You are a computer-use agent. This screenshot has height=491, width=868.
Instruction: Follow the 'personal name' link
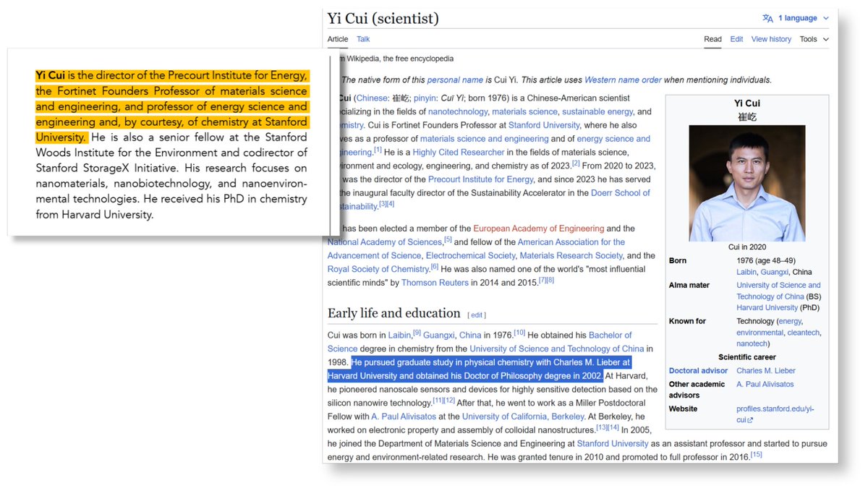click(455, 80)
